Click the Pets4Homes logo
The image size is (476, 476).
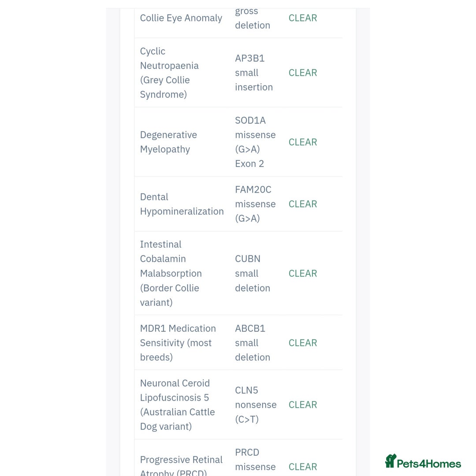pos(423,462)
